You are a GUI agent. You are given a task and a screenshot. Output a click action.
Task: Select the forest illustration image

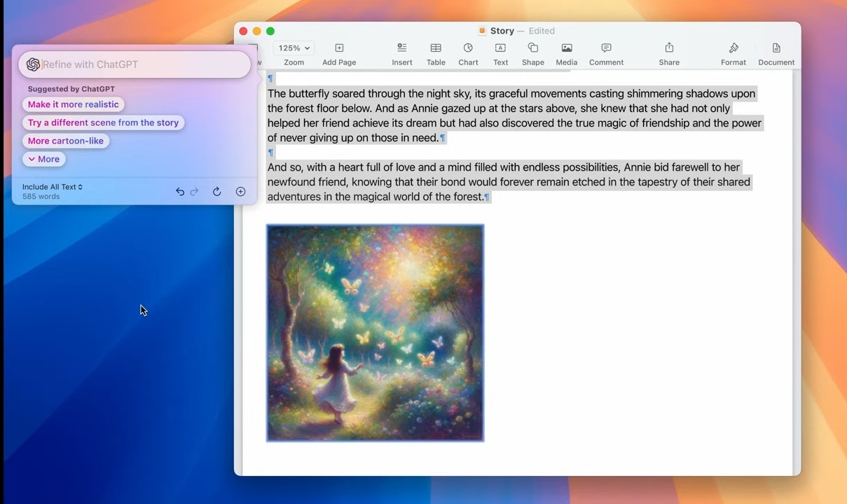(375, 332)
